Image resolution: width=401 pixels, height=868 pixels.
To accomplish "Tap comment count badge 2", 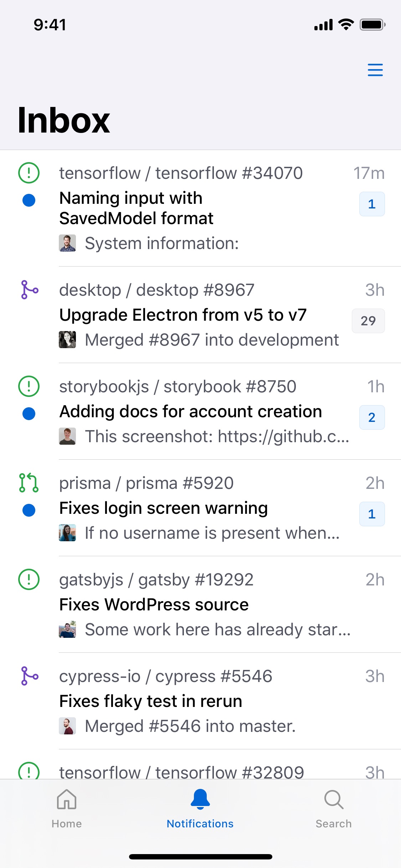I will tap(372, 417).
